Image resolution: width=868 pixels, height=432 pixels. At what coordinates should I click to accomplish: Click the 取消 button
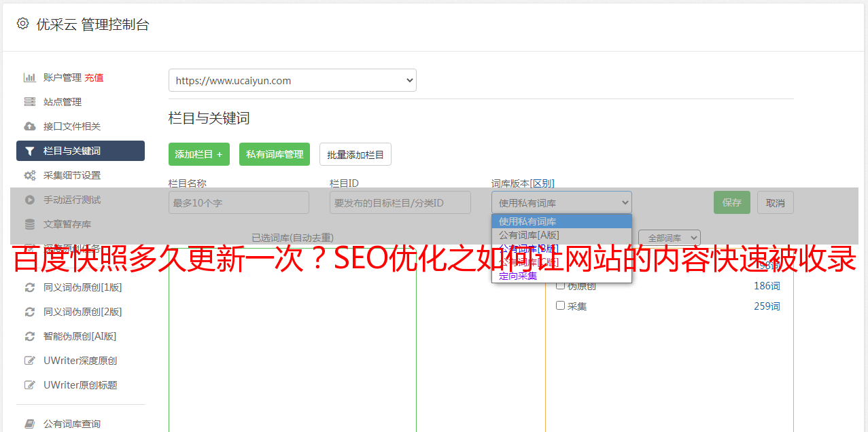(x=776, y=202)
